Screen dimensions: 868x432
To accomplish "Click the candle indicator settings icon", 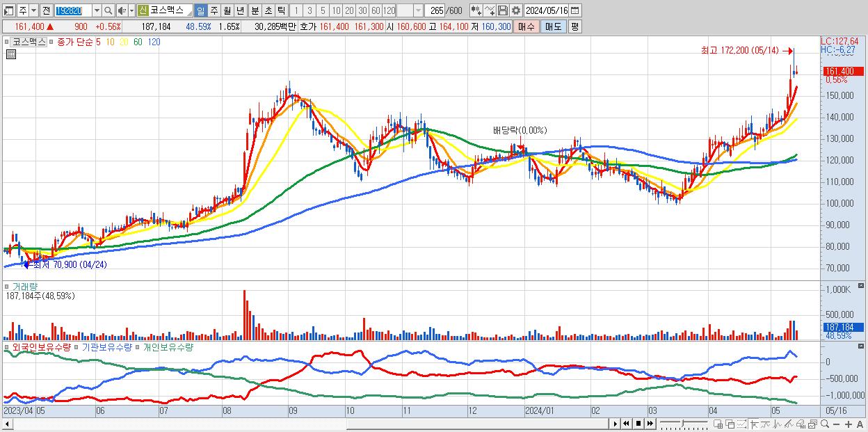I will [x=476, y=11].
